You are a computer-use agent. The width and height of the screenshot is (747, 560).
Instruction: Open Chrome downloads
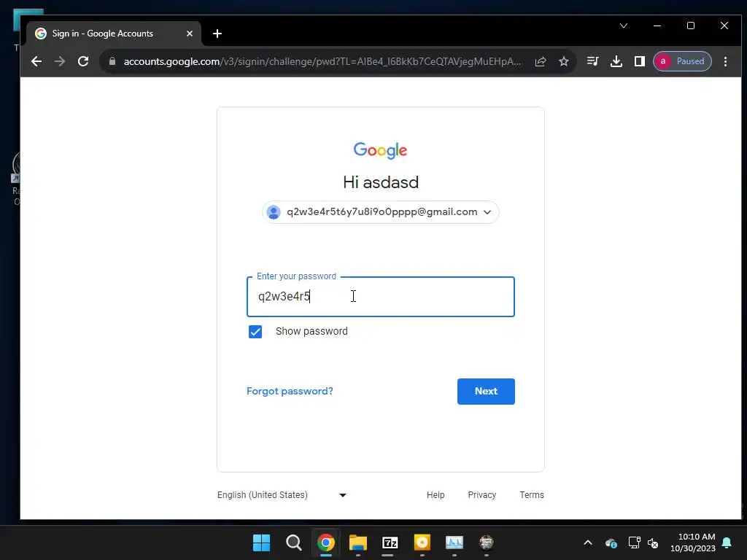(616, 61)
